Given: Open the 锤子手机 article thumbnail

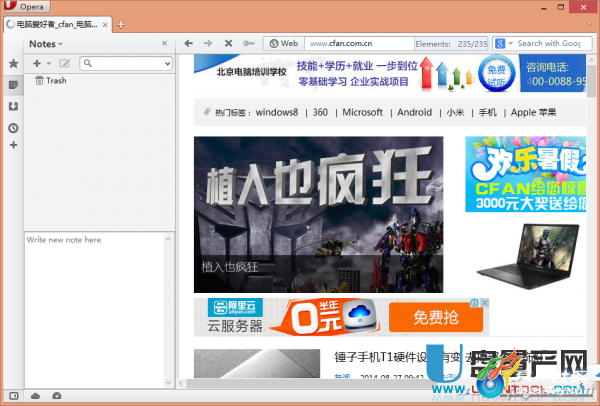Looking at the screenshot, I should coord(257,363).
